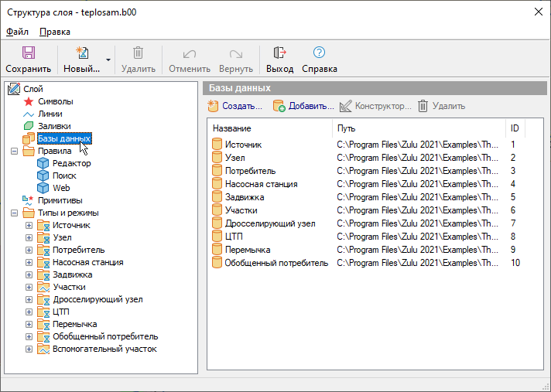This screenshot has height=392, width=551.
Task: Click the Save (Сохранить) toolbar icon
Action: pyautogui.click(x=28, y=53)
